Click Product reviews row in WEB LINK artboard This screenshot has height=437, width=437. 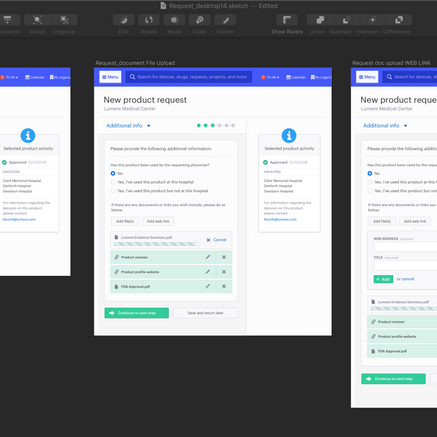(402, 322)
